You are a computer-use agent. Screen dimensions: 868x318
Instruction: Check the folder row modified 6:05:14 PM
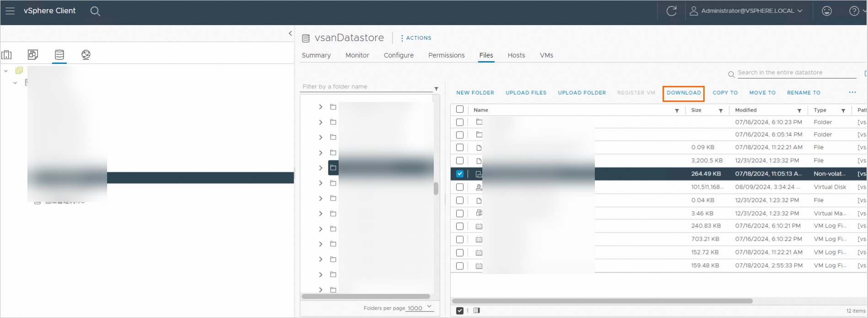point(460,135)
